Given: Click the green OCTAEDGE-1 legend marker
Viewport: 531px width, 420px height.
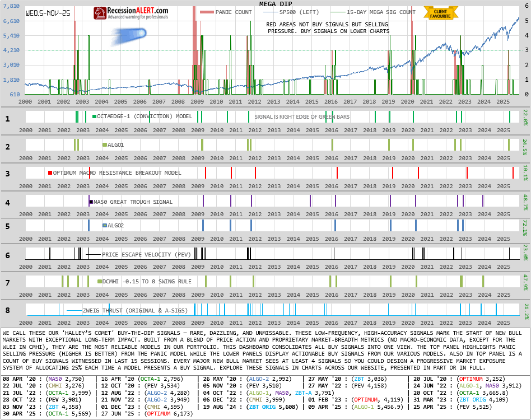Looking at the screenshot, I should 95,116.
